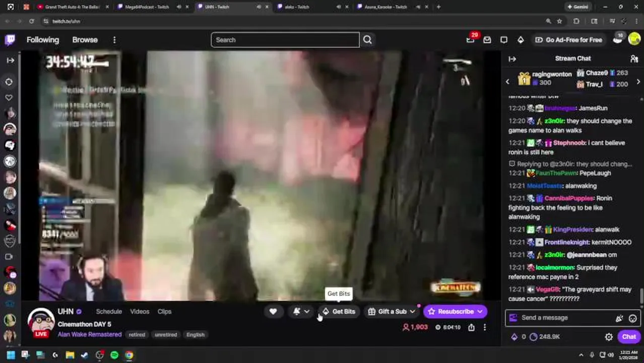Open the chat celebration effects icon
This screenshot has width=644, height=363.
point(619,318)
